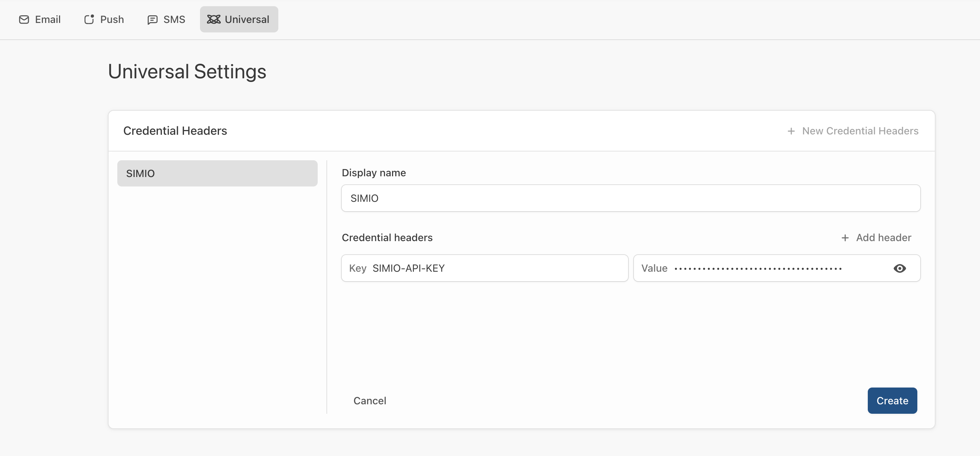The height and width of the screenshot is (456, 980).
Task: Select SIMIO in the credential list
Action: (x=217, y=173)
